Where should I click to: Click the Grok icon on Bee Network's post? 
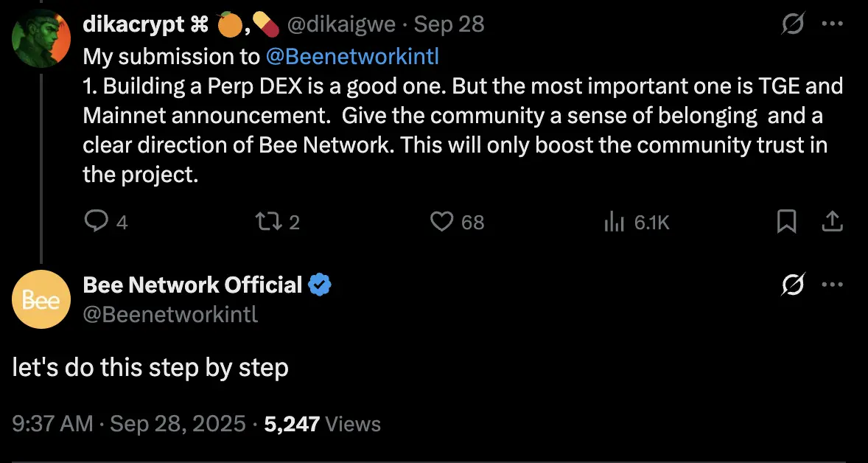click(793, 285)
